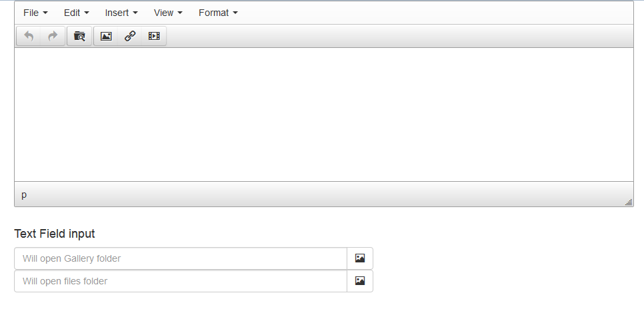This screenshot has width=644, height=309.
Task: Click image button beside Gallery folder field
Action: [x=360, y=258]
